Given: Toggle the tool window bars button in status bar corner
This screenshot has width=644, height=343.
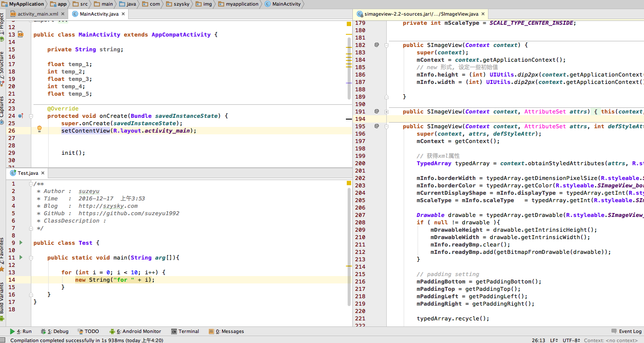Looking at the screenshot, I should click(x=3, y=340).
